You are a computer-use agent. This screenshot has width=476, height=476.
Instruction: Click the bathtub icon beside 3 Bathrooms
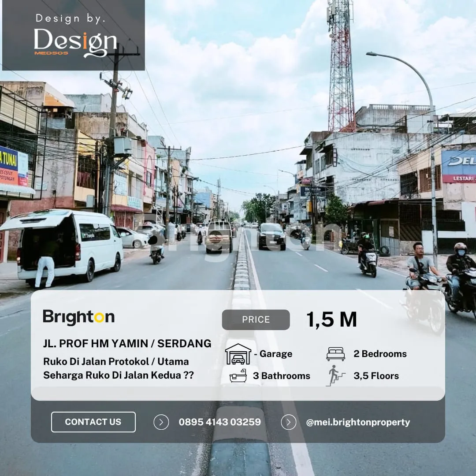click(x=238, y=376)
